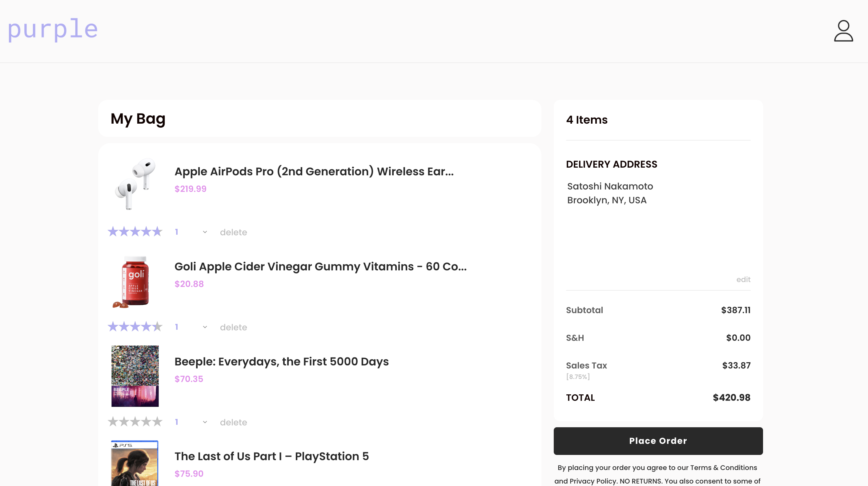Screen dimensions: 868x486
Task: Click star rating of AirPods Pro
Action: [135, 232]
